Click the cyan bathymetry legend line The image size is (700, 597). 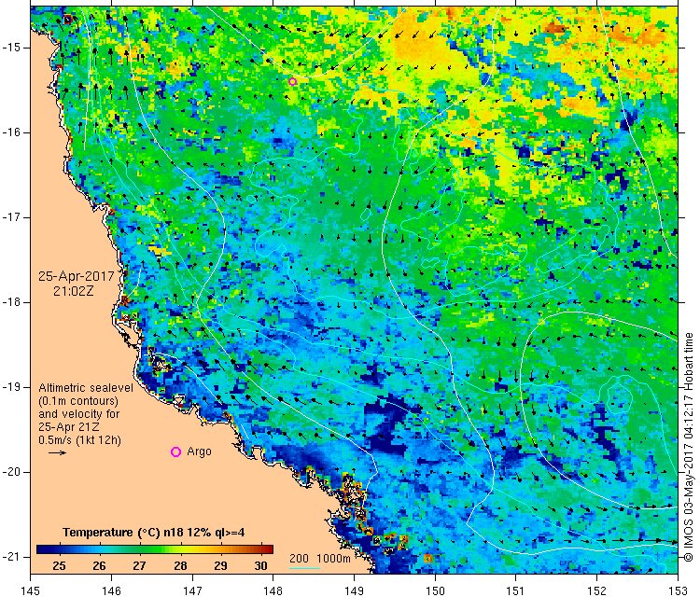point(304,568)
